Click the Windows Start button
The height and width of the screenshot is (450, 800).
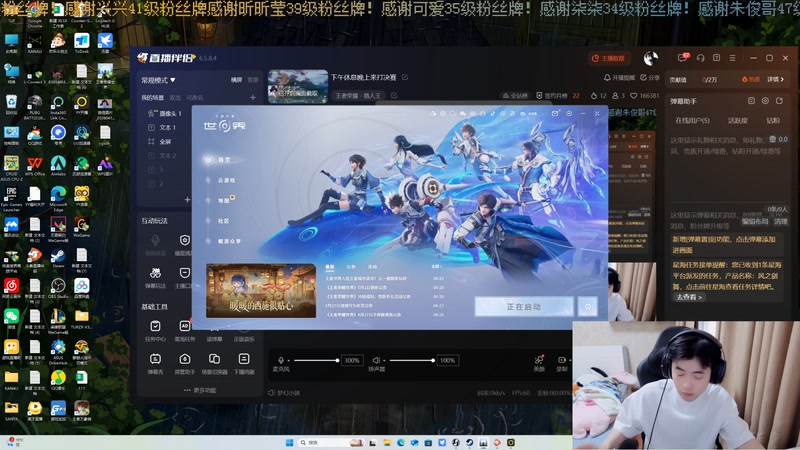click(x=290, y=442)
